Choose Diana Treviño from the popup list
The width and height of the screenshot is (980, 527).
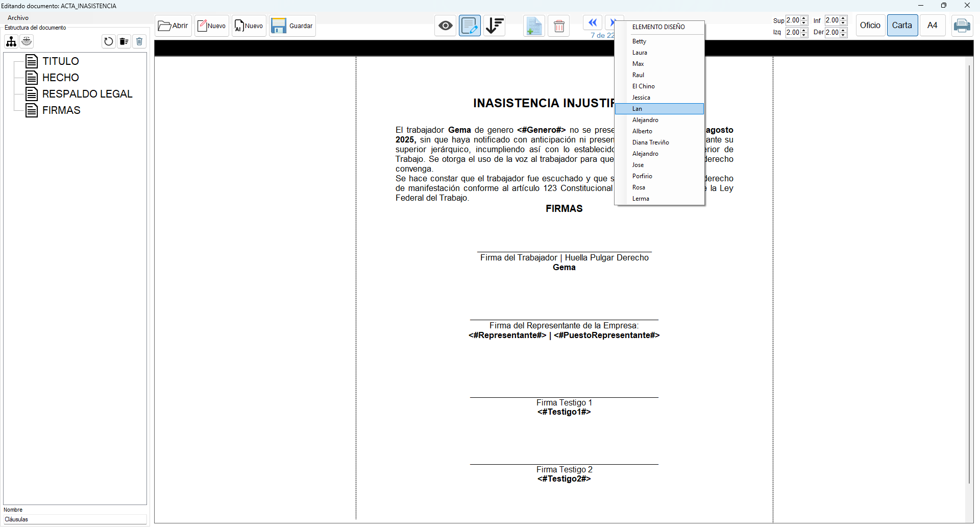[659, 142]
